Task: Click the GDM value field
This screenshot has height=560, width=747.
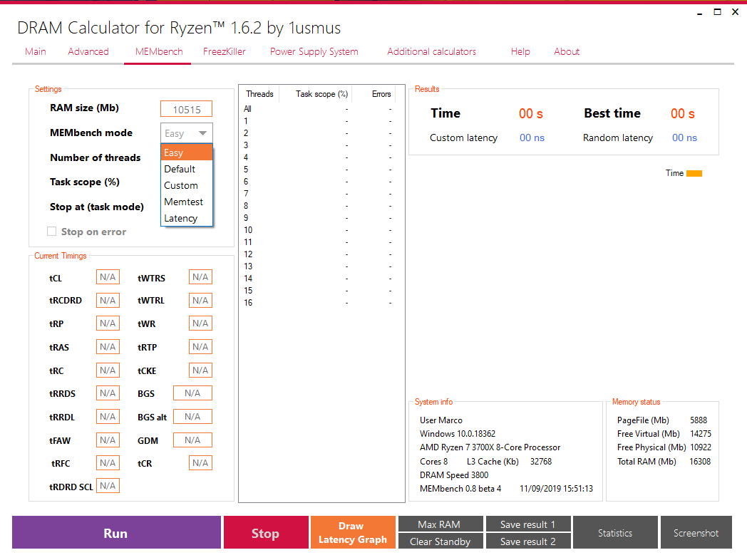Action: (x=192, y=440)
